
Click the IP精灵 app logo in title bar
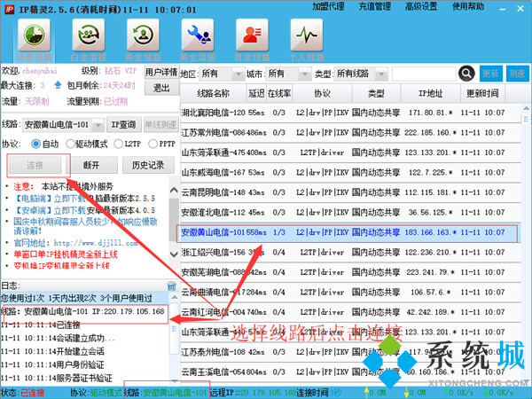tap(10, 7)
